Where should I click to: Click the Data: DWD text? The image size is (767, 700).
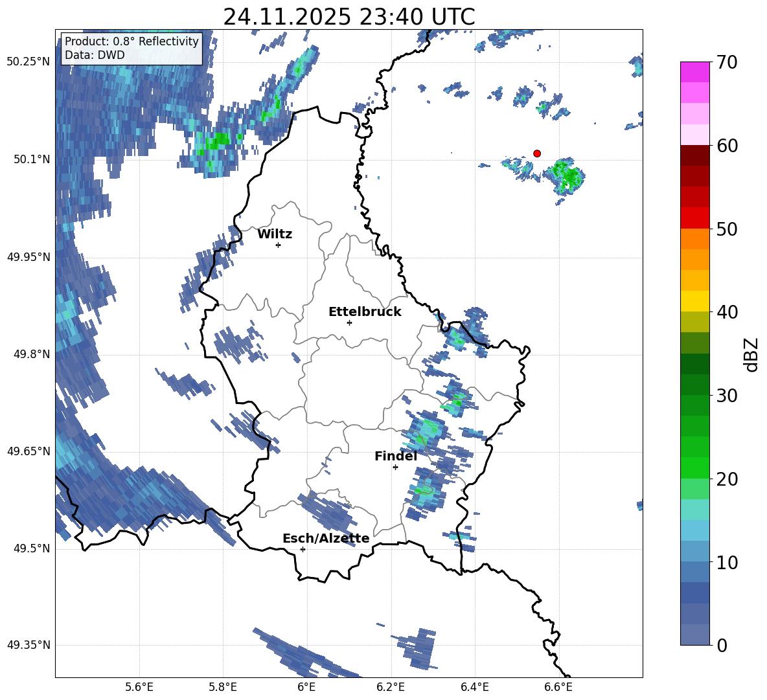95,55
